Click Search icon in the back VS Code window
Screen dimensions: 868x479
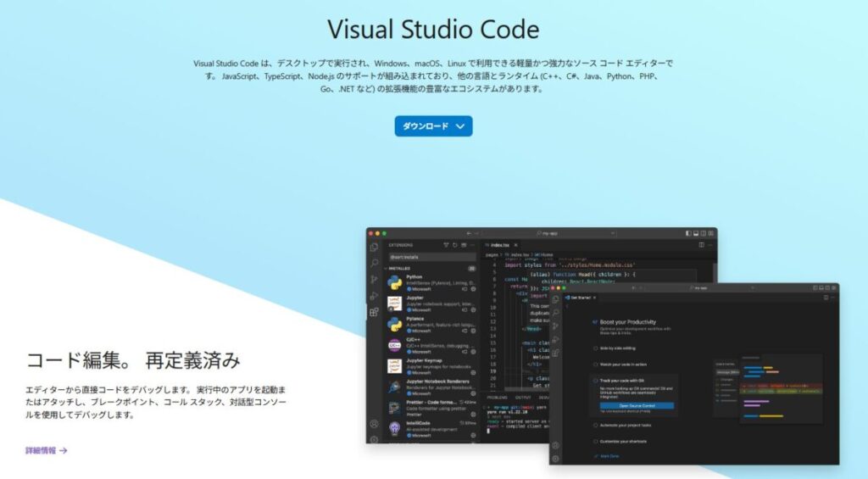point(374,263)
